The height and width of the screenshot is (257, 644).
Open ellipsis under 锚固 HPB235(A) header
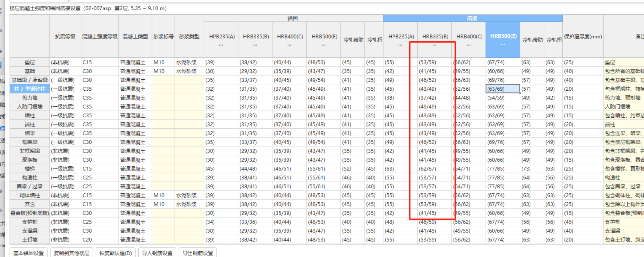pyautogui.click(x=221, y=45)
